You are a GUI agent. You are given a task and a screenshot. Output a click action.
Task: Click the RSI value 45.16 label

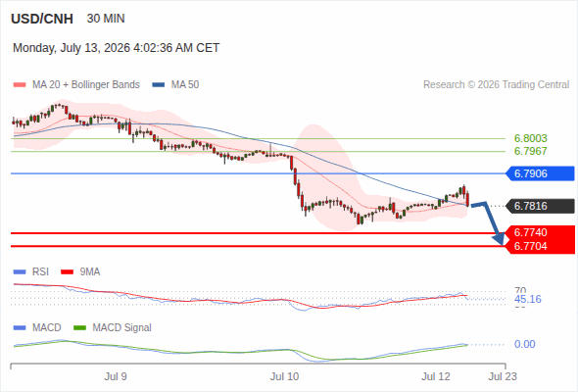click(x=527, y=299)
